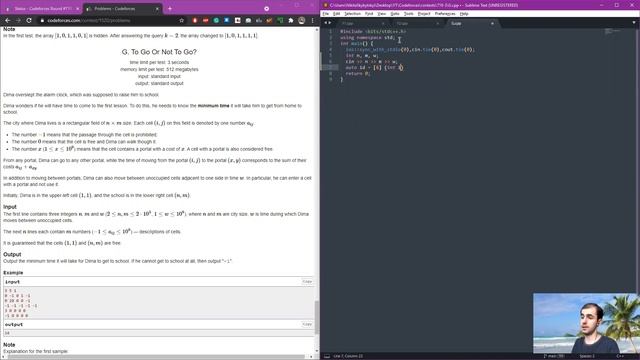Open the Selection menu in Sublime Text
640x360 pixels.
click(352, 13)
